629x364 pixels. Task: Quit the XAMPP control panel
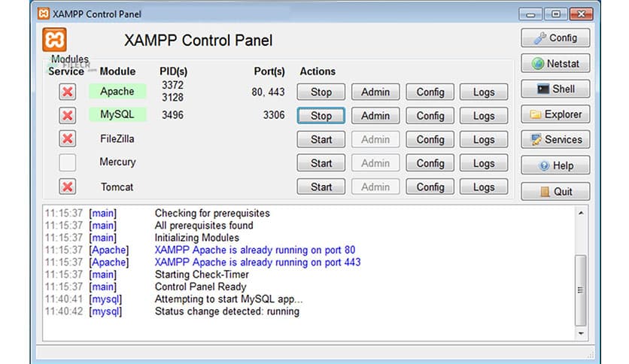click(x=555, y=191)
